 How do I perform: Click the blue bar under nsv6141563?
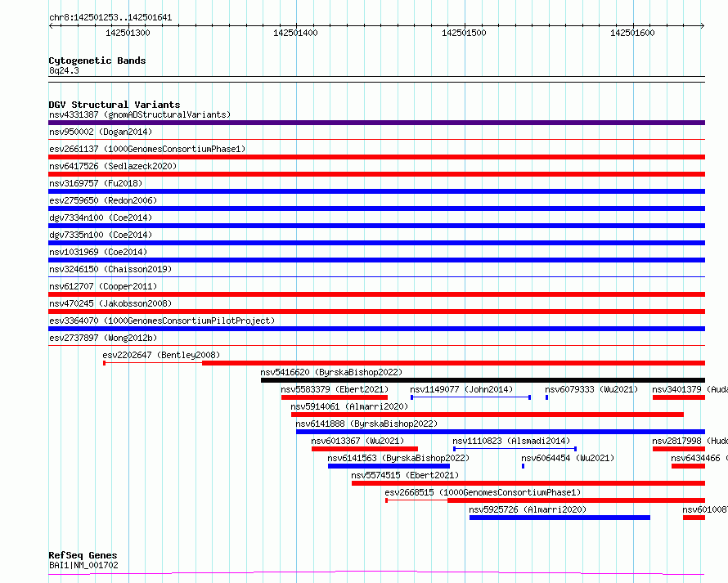tap(389, 466)
